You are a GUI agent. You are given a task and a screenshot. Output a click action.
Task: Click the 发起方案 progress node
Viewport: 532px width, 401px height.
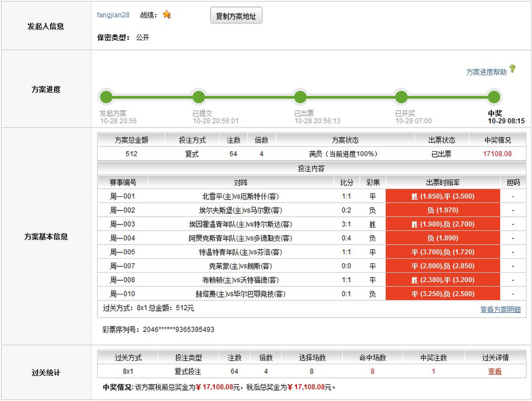point(106,97)
